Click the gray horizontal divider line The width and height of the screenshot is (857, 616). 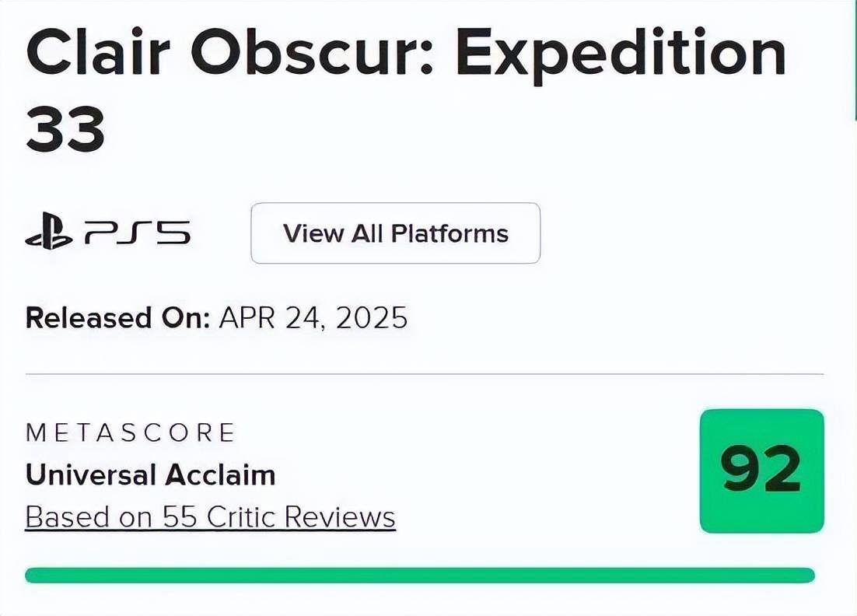[424, 374]
